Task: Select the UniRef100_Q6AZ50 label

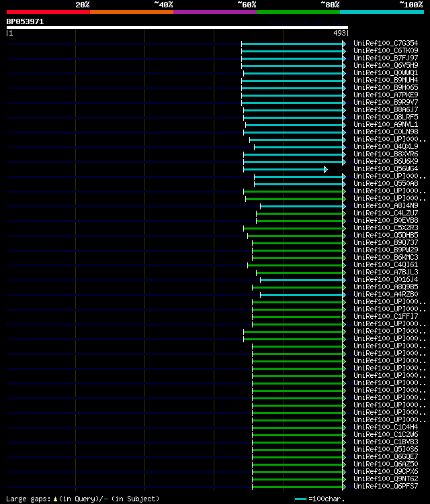Action: click(x=386, y=464)
